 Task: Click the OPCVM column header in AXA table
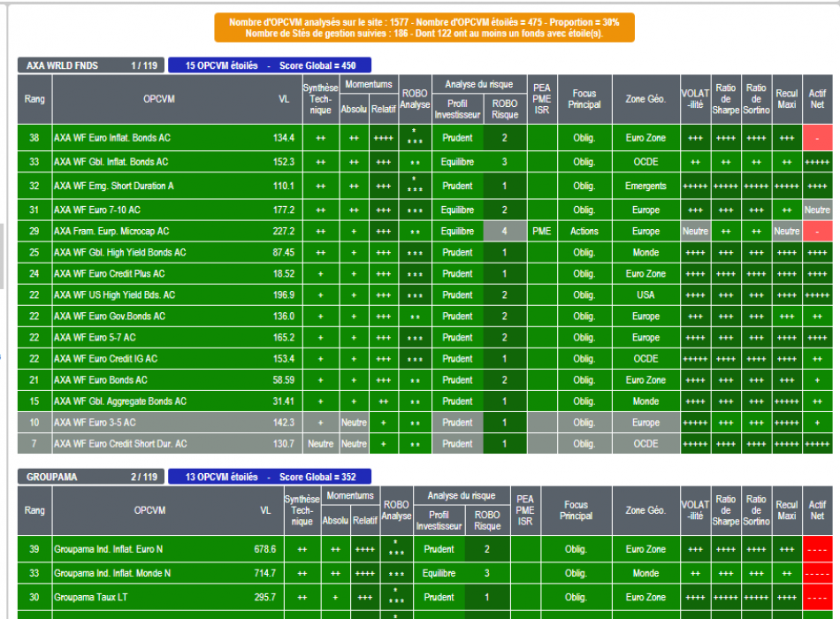click(x=159, y=99)
